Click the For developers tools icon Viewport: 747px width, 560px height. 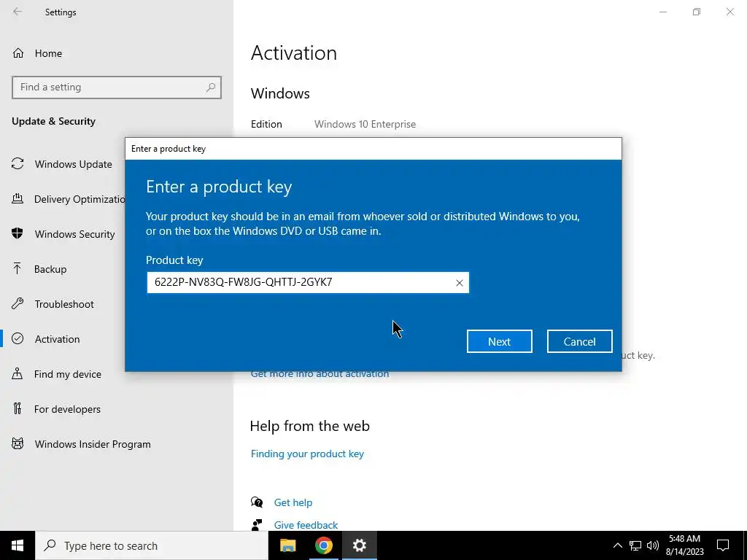[x=18, y=408]
